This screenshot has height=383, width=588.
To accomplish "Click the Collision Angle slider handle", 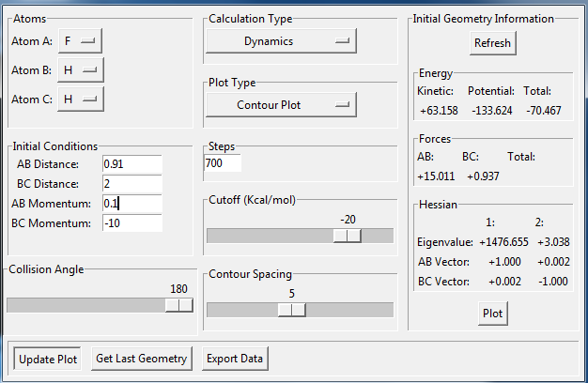I will point(178,305).
